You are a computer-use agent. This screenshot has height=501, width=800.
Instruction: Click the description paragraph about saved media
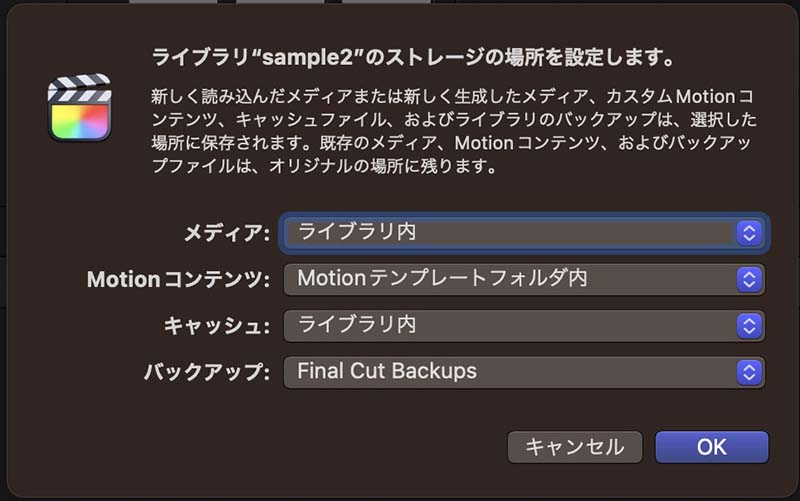[x=454, y=131]
